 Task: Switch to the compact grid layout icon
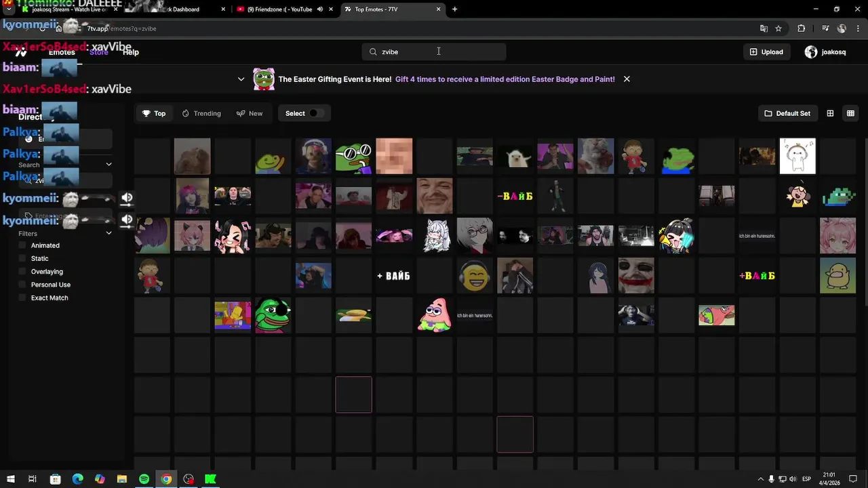tap(850, 113)
